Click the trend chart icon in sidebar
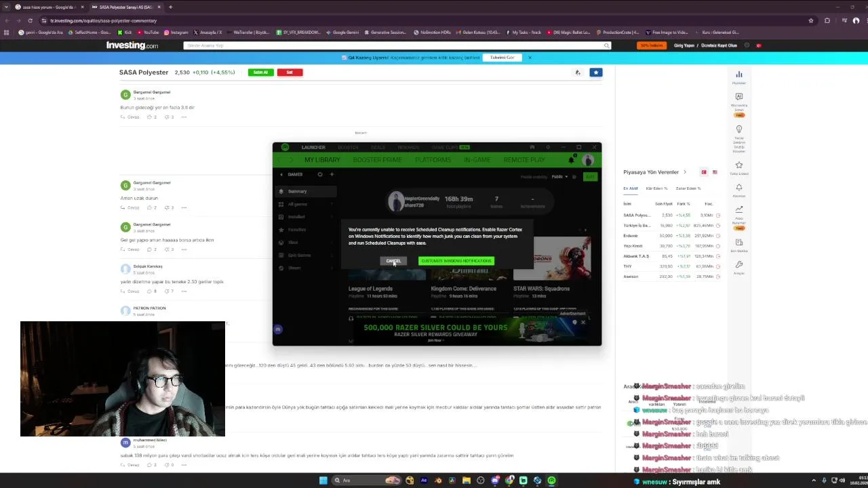This screenshot has height=488, width=868. (x=738, y=209)
